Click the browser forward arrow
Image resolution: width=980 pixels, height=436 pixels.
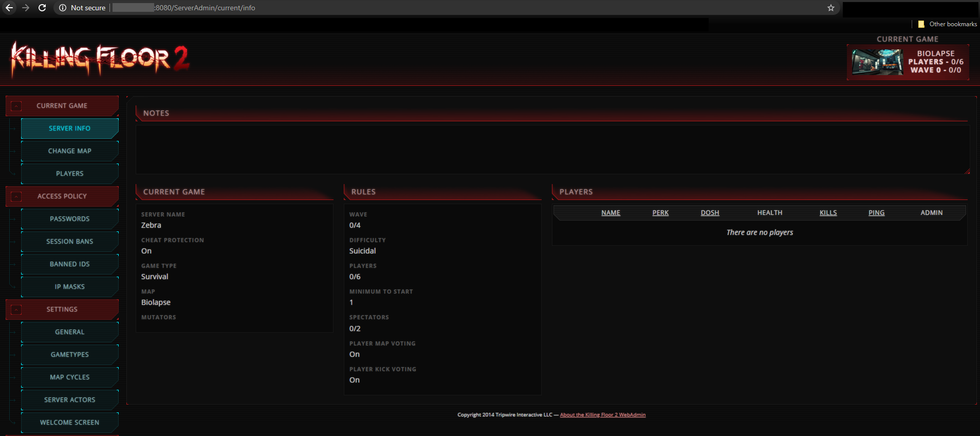tap(26, 8)
